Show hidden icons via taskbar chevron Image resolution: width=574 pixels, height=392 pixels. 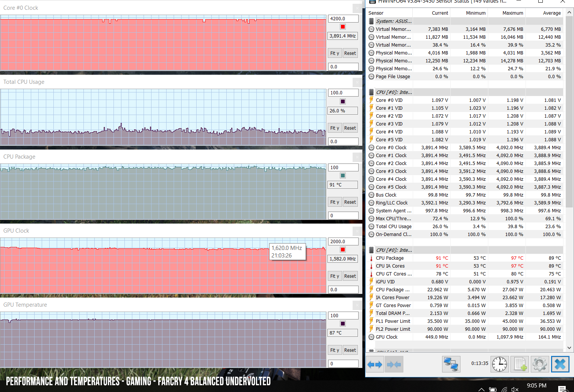[481, 389]
